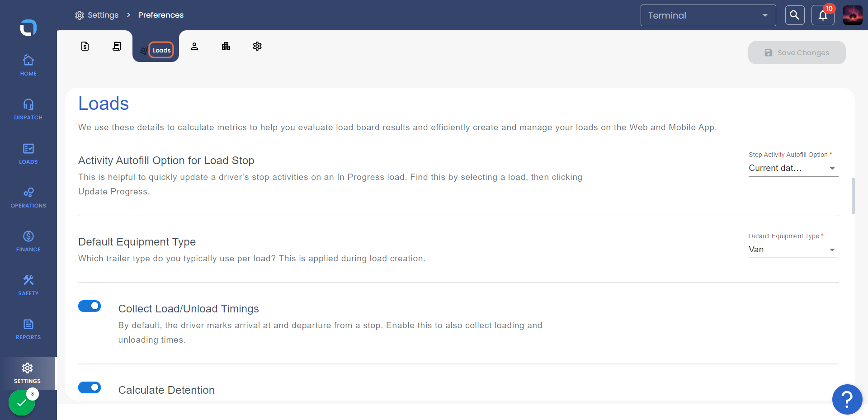The width and height of the screenshot is (868, 420).
Task: Select Settings in the sidebar
Action: point(28,373)
